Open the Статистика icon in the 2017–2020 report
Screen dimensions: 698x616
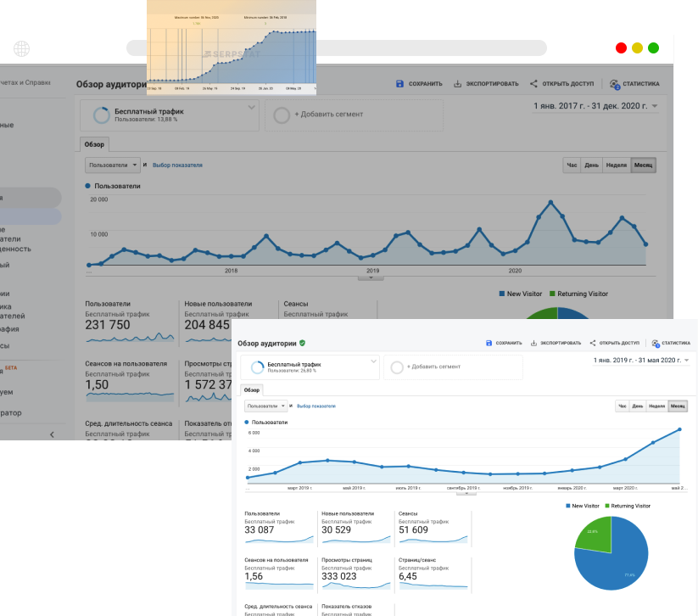click(x=614, y=84)
